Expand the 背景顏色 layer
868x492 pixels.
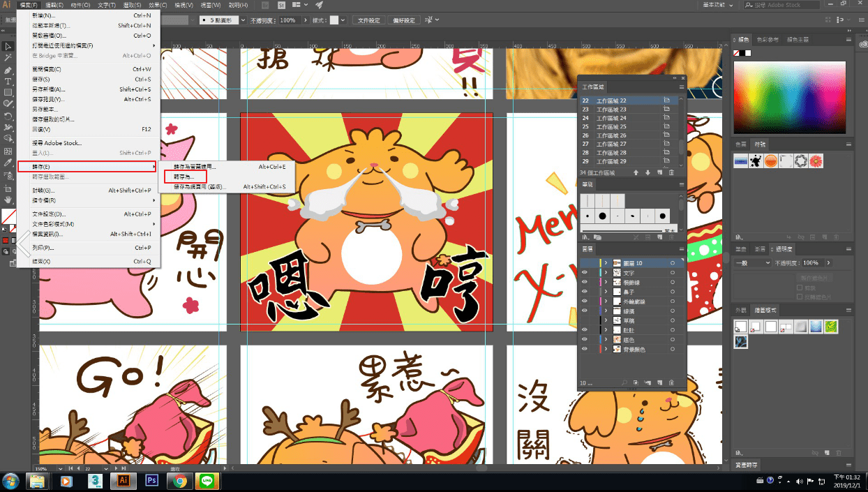point(606,348)
